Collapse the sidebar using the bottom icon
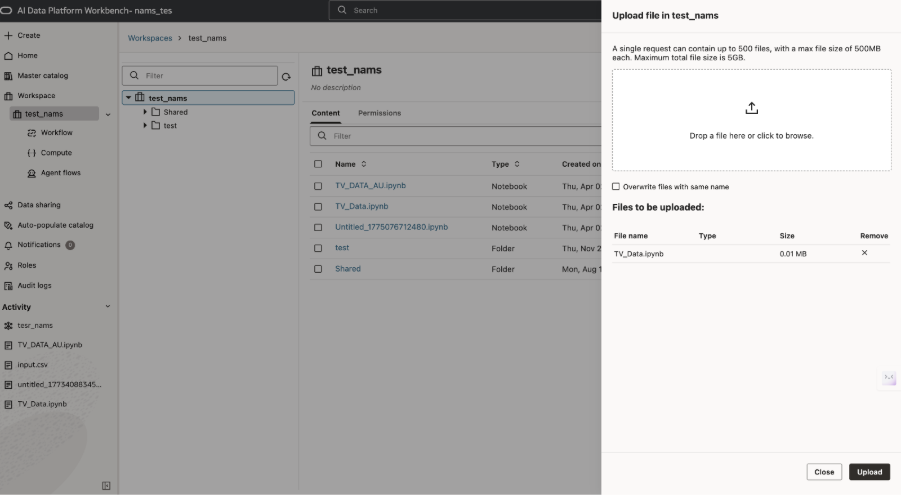The height and width of the screenshot is (495, 901). pos(106,486)
